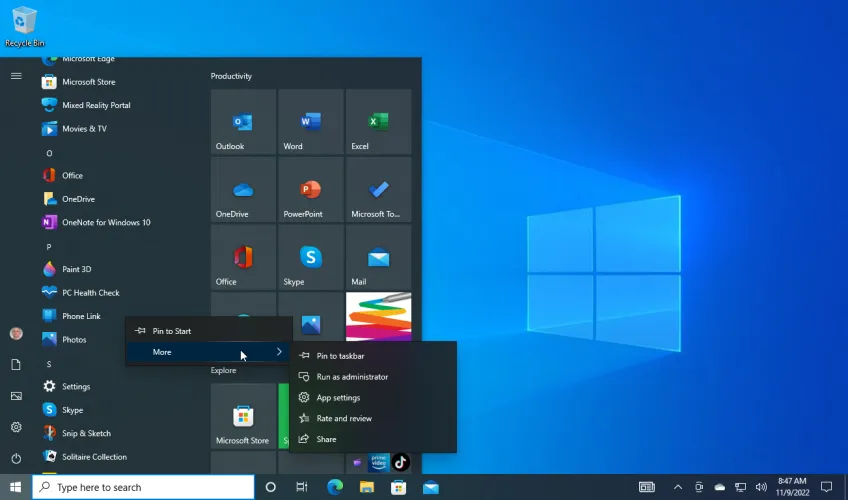Viewport: 848px width, 500px height.
Task: Open Paint 3D from app list
Action: (77, 269)
